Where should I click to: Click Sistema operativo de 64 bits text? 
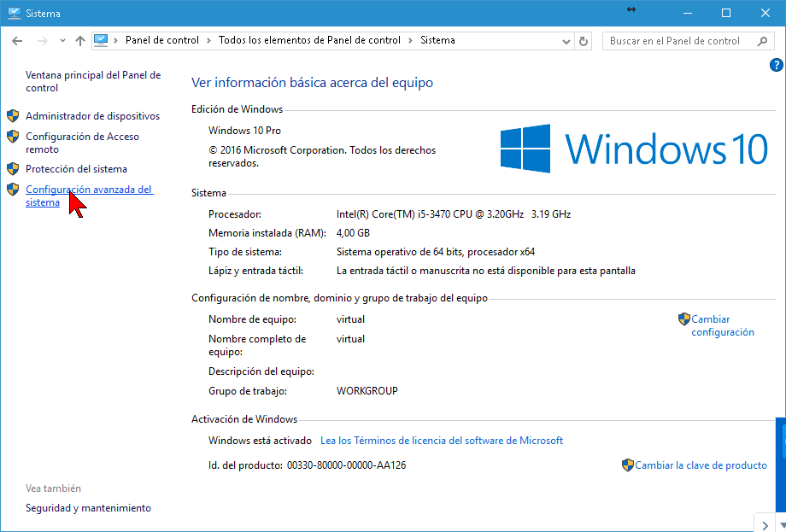coord(436,252)
